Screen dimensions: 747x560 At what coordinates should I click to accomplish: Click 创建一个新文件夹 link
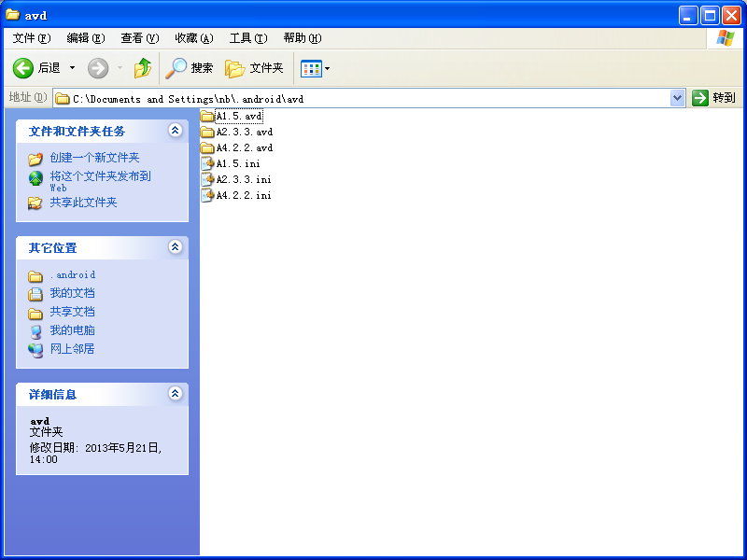[95, 158]
